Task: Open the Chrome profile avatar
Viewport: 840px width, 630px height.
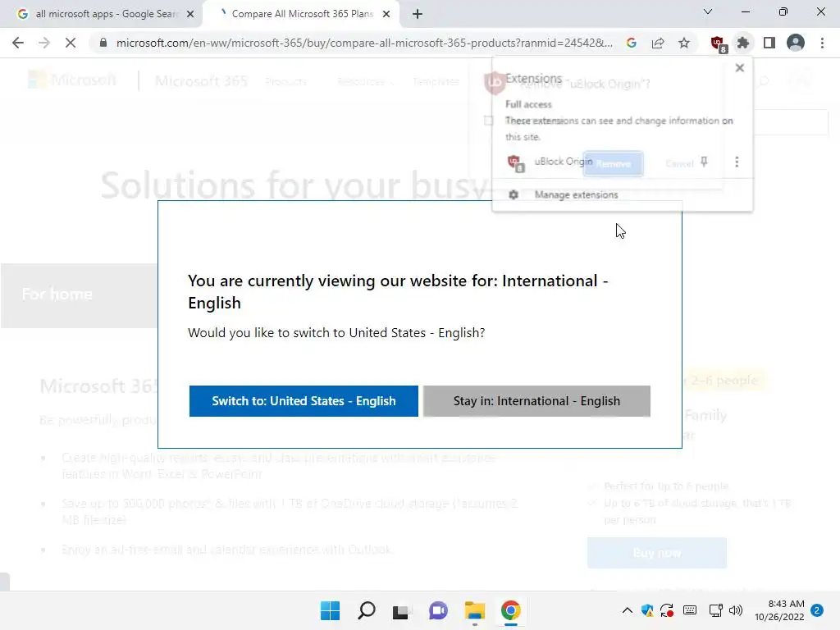Action: click(x=796, y=43)
